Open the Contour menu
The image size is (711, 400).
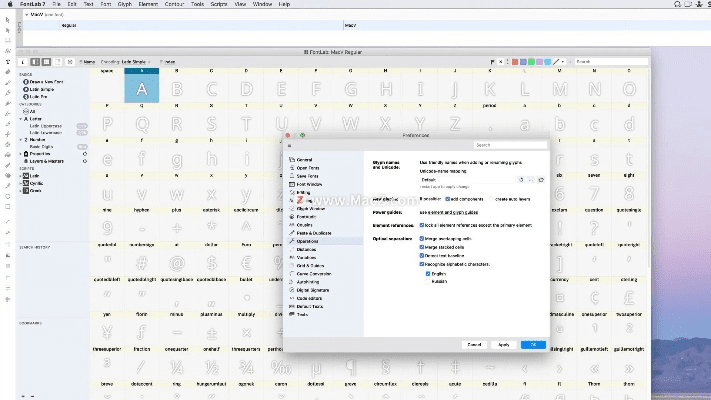173,4
